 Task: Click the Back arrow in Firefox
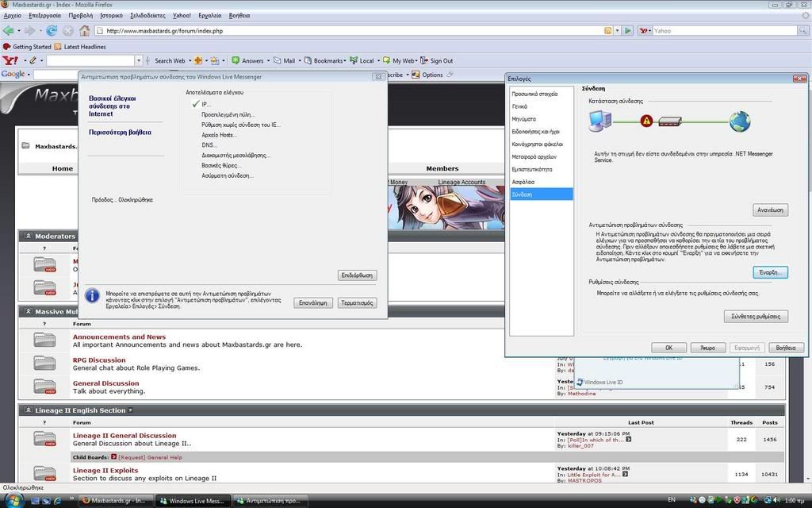point(9,31)
